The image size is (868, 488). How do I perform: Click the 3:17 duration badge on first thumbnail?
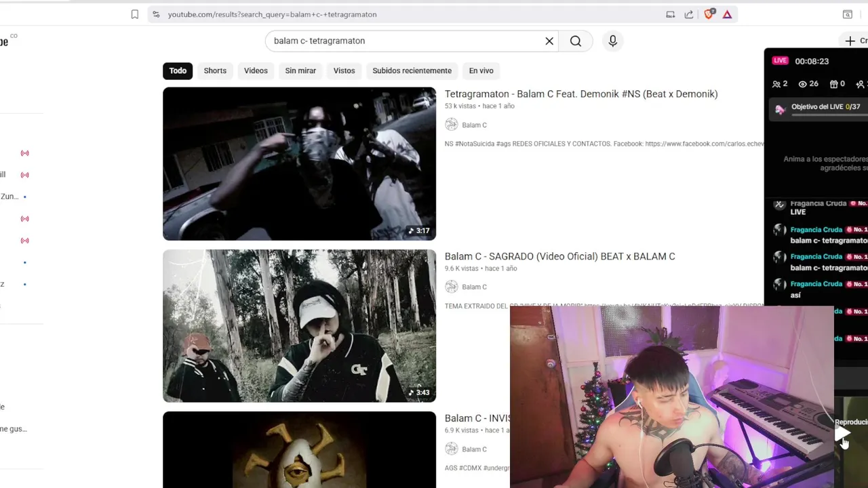pos(418,230)
